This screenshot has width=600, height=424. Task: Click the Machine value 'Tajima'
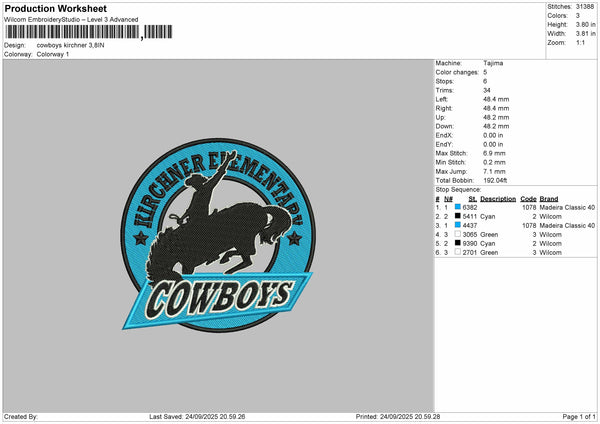(x=493, y=63)
